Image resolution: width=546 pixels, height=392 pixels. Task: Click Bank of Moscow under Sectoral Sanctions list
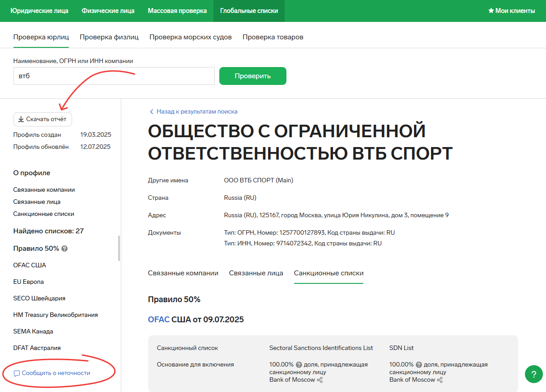292,380
